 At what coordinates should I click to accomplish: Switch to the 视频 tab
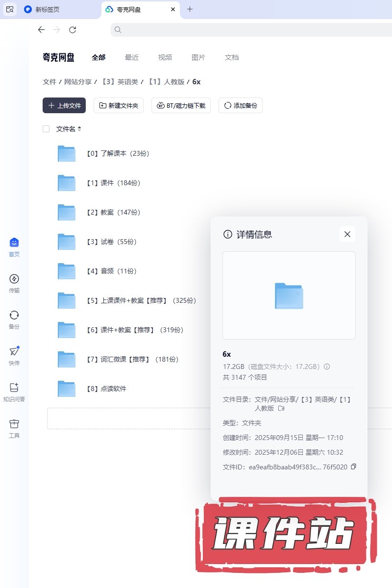click(x=165, y=57)
